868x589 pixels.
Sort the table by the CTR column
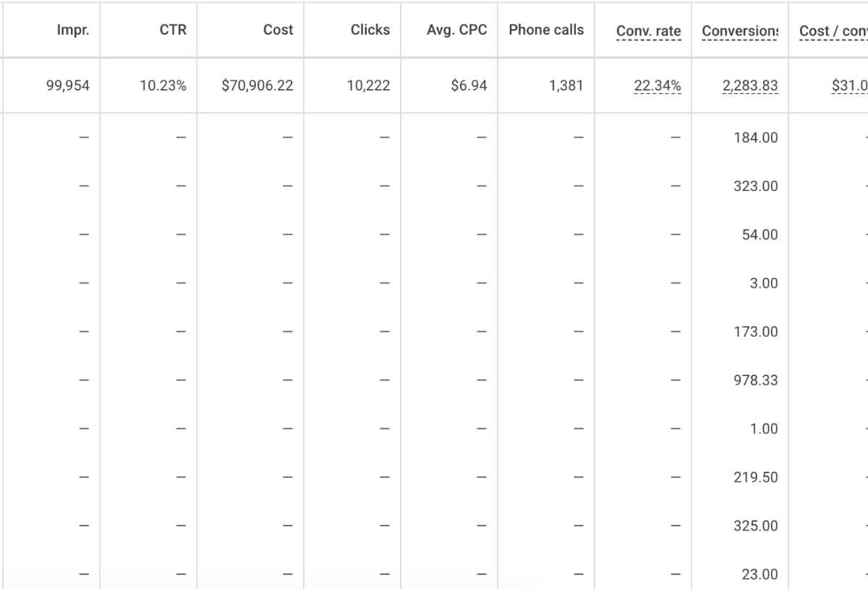coord(174,30)
